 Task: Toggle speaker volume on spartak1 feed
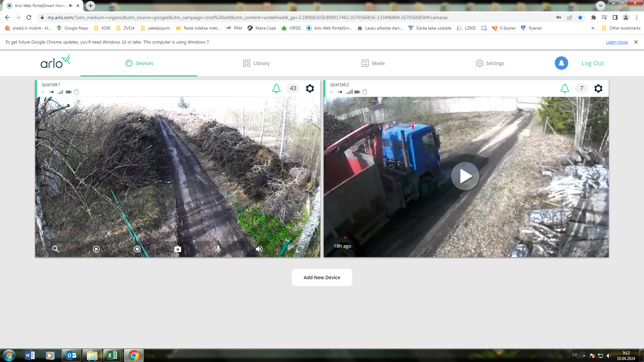(x=259, y=249)
